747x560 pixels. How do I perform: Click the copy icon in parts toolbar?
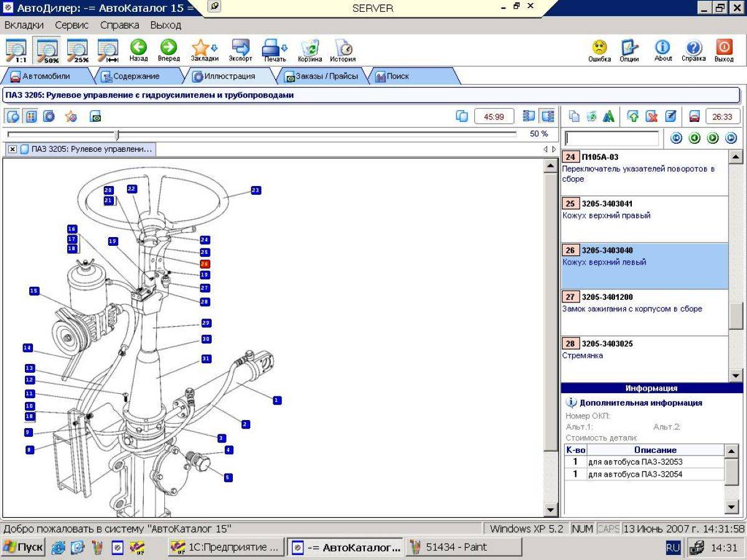click(575, 116)
